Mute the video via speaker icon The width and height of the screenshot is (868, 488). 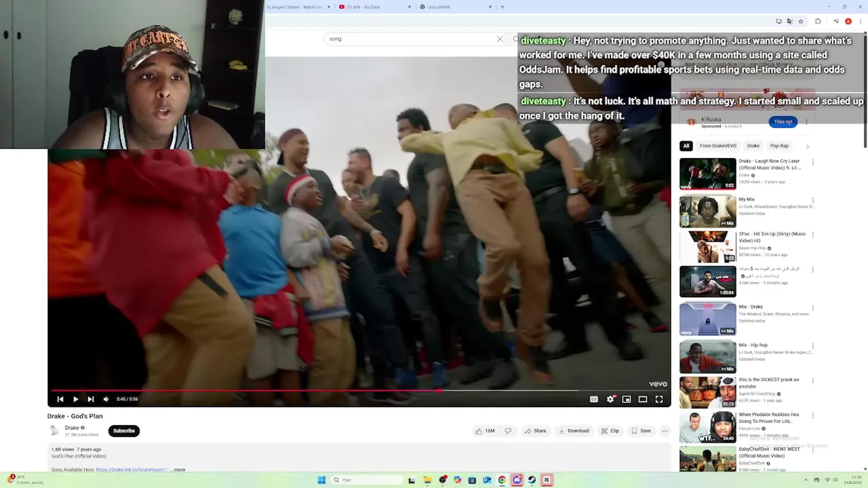[106, 399]
